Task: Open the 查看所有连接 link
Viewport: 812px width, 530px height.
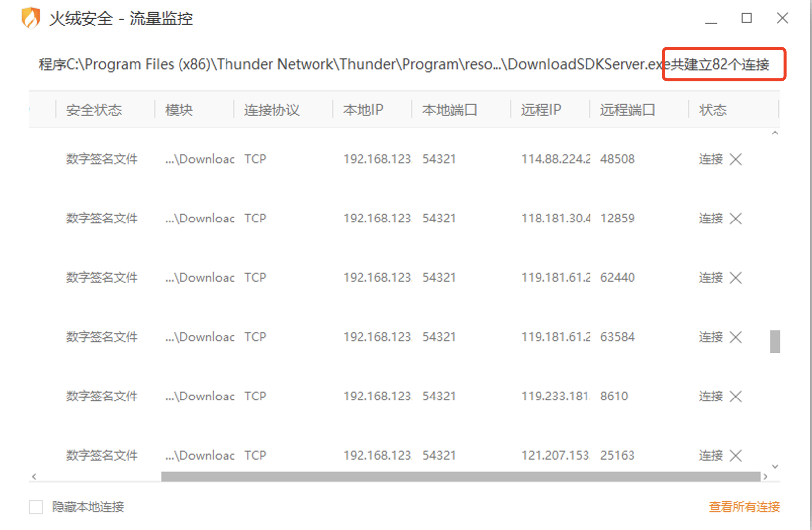Action: click(x=744, y=507)
